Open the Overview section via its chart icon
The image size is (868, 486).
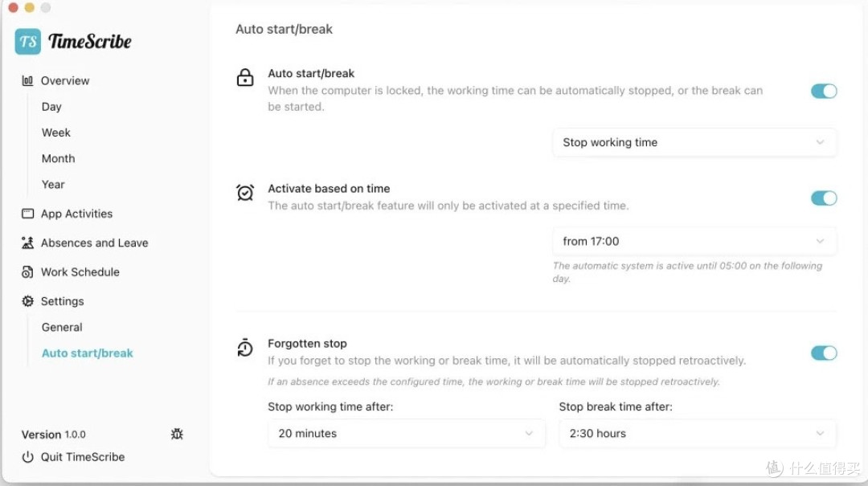(27, 80)
